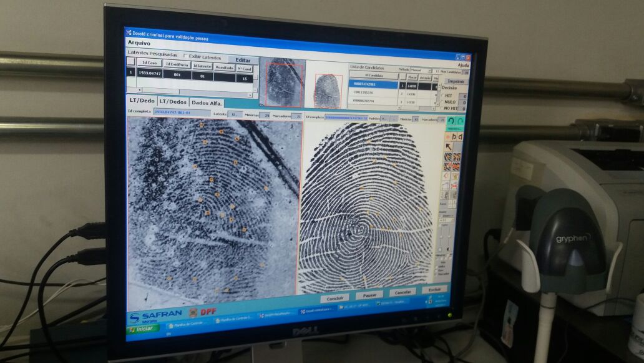
Task: Click the Imprimir button
Action: (456, 81)
